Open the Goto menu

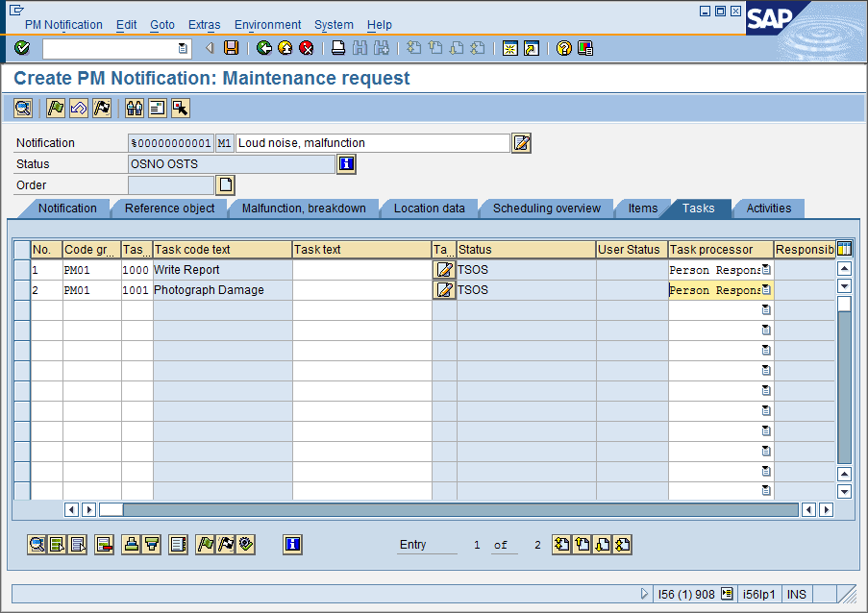[x=162, y=25]
